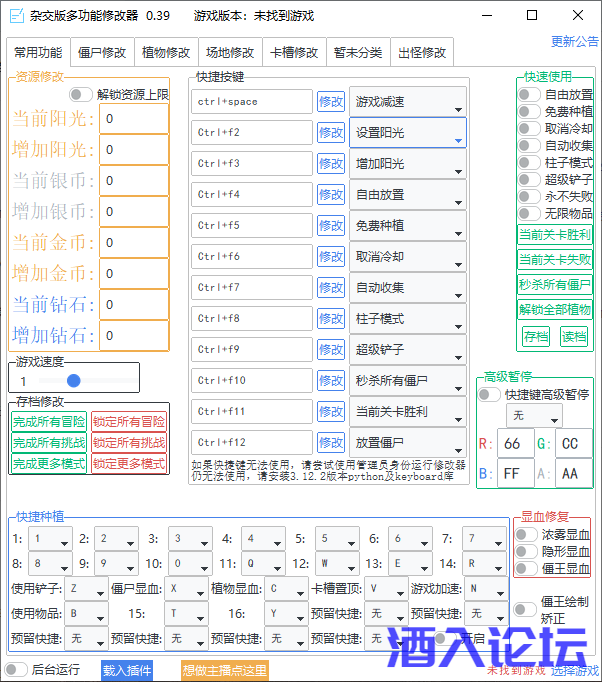Switch to the 出怪修改 tab

click(422, 53)
